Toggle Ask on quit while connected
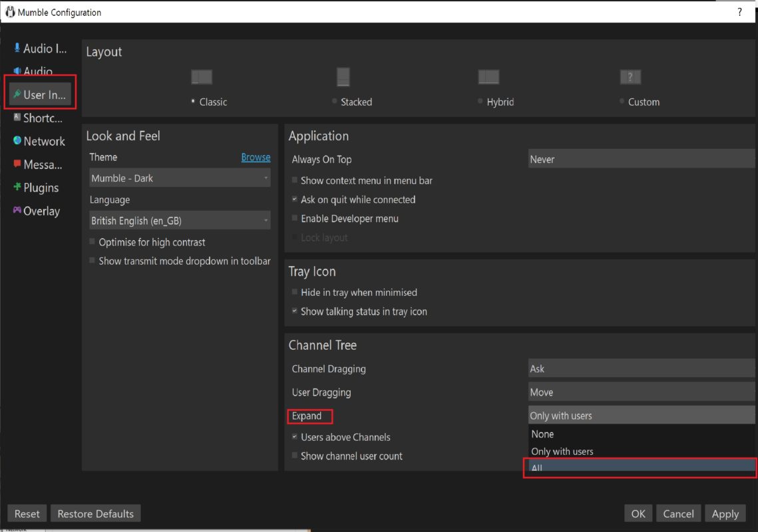This screenshot has height=532, width=758. [x=294, y=199]
